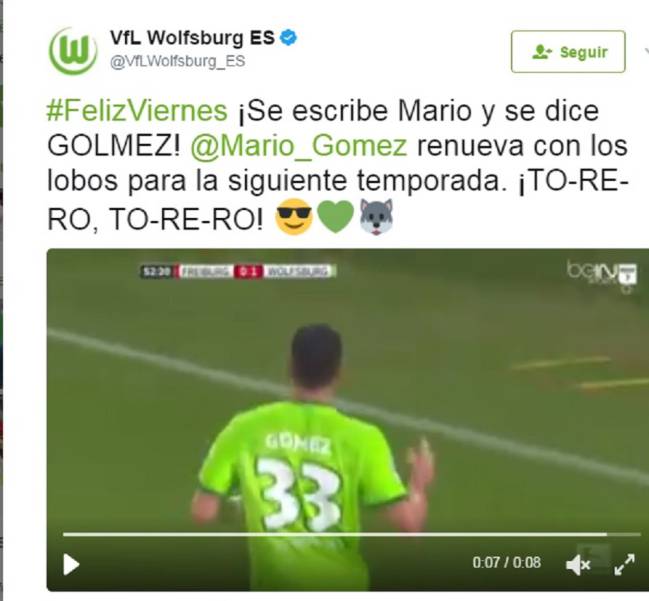
Task: Click the Seguir follow button
Action: point(568,52)
